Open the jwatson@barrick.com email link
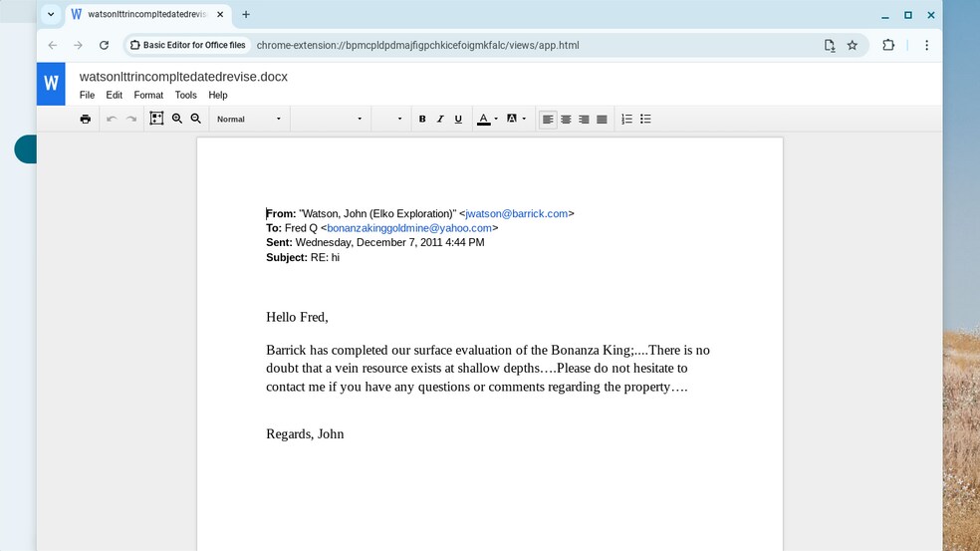Screen dimensions: 980x551 (516, 214)
